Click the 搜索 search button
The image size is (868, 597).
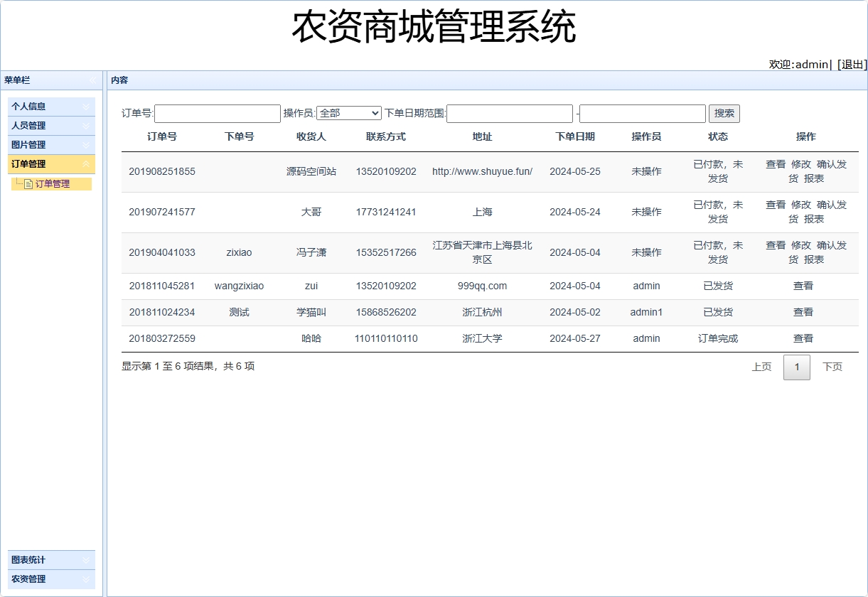(724, 113)
